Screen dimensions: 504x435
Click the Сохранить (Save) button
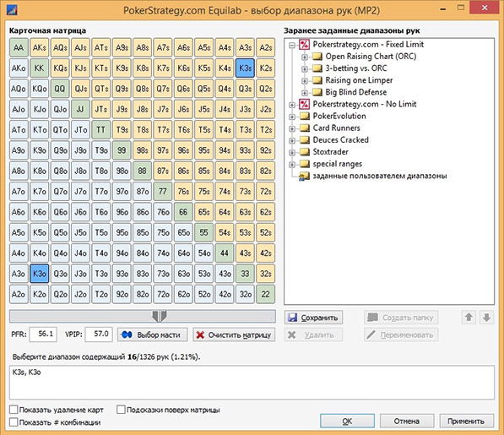pyautogui.click(x=313, y=318)
